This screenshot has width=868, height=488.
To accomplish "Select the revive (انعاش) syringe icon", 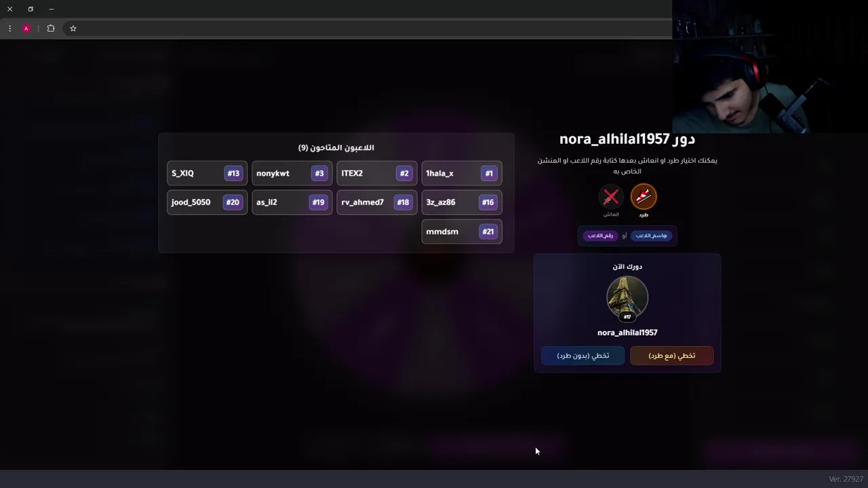I will point(611,197).
